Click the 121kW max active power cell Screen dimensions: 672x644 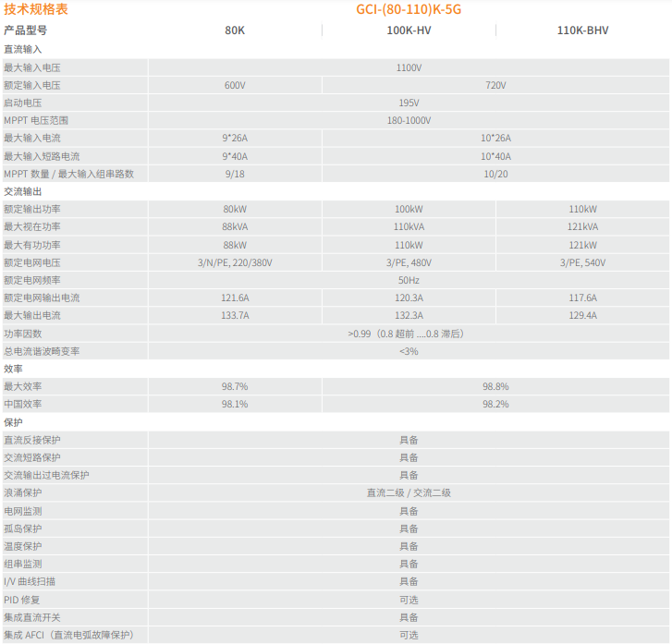(583, 245)
